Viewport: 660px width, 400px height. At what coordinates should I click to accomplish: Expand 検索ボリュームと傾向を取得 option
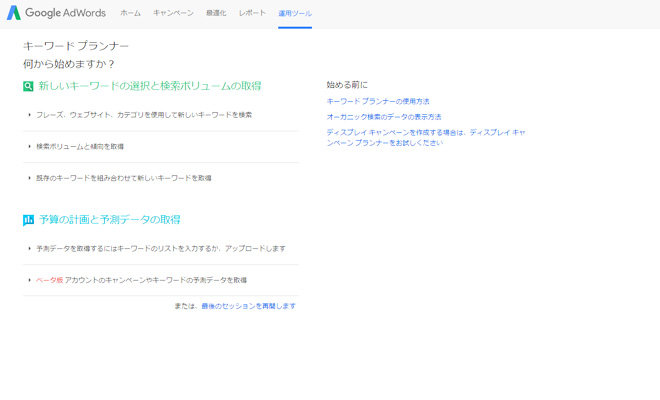pyautogui.click(x=80, y=147)
